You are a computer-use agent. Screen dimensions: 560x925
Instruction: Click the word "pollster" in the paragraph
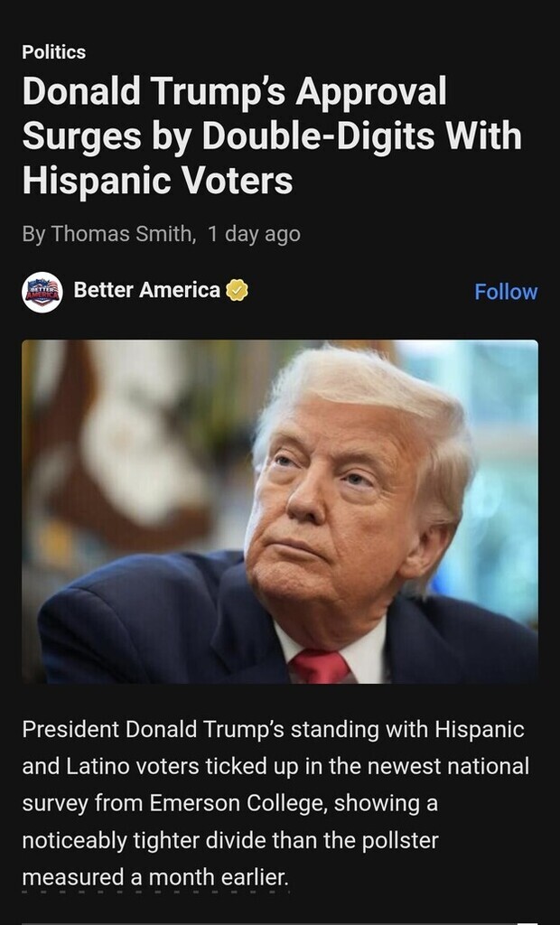(x=399, y=840)
